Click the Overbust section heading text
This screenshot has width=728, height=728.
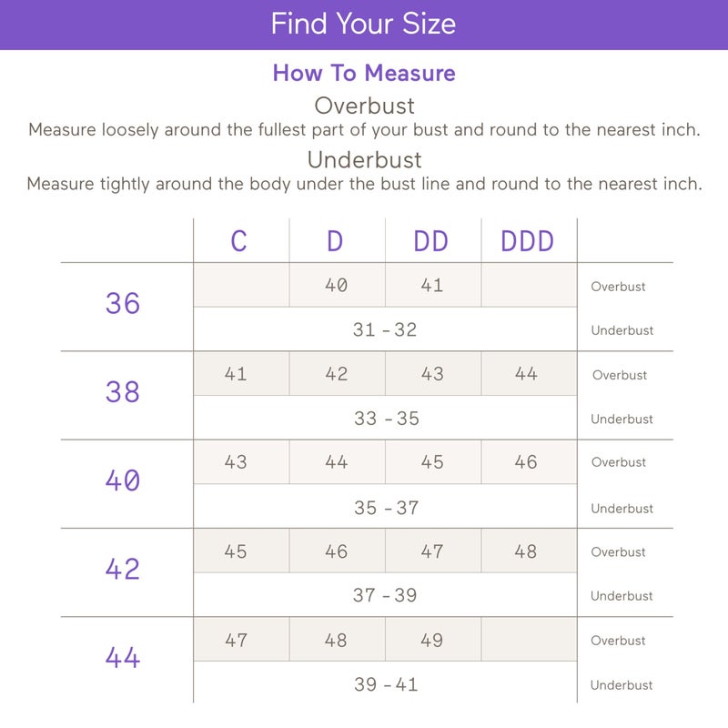pos(365,106)
